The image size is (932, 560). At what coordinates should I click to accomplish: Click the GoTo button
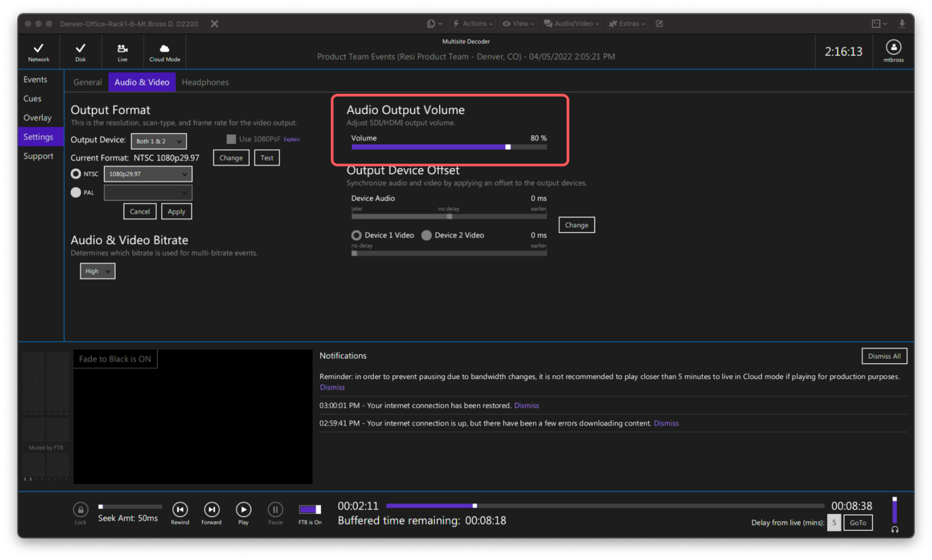(x=858, y=523)
